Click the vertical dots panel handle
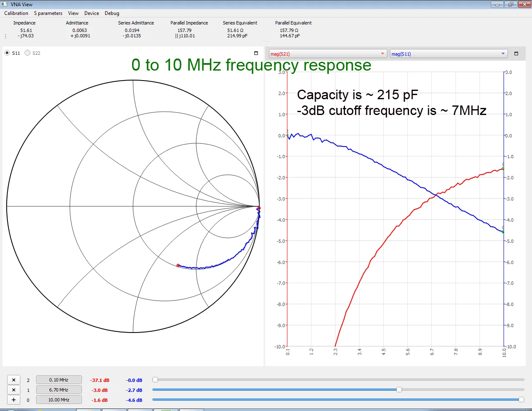Image resolution: width=532 pixels, height=411 pixels. click(5, 36)
